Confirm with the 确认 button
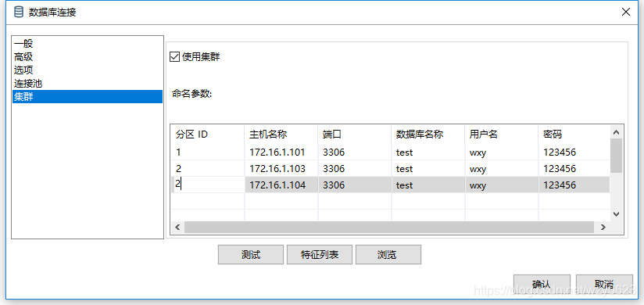This screenshot has height=305, width=644. click(x=542, y=284)
